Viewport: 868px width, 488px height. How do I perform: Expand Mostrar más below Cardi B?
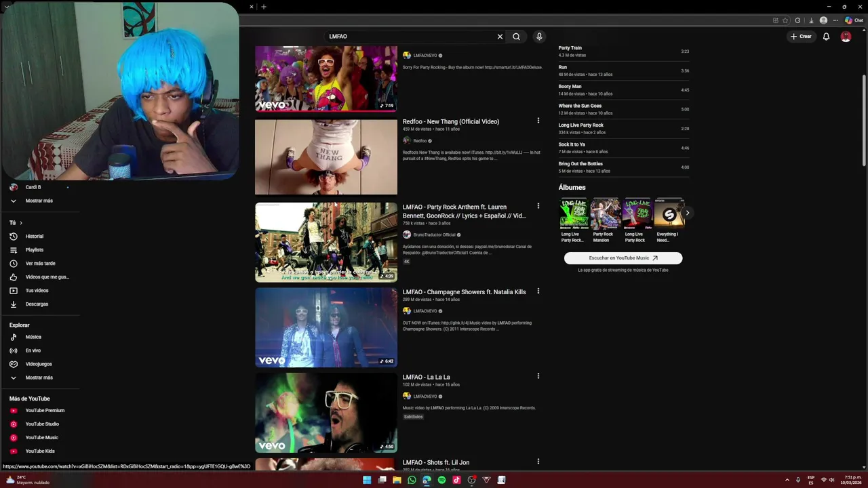41,201
